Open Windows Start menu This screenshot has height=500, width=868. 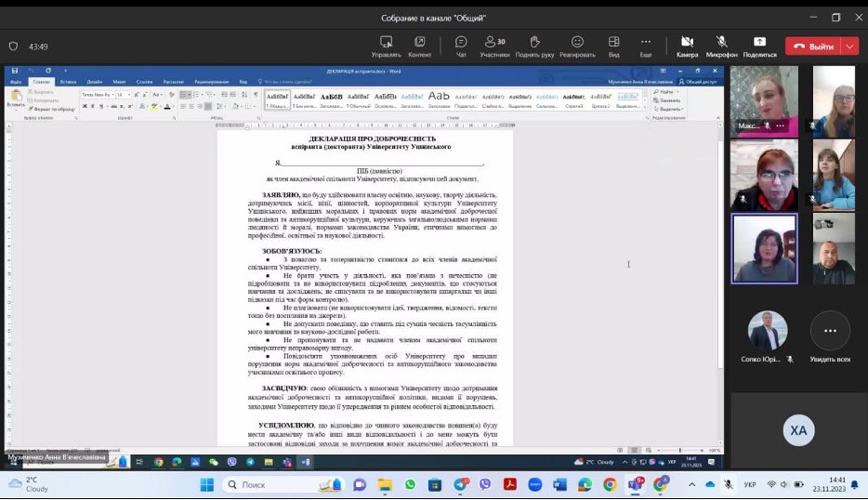(x=206, y=484)
